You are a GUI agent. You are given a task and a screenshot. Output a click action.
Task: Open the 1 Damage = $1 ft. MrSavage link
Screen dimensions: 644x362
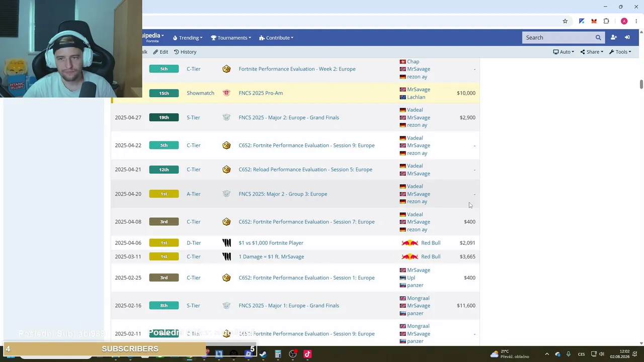coord(271,256)
